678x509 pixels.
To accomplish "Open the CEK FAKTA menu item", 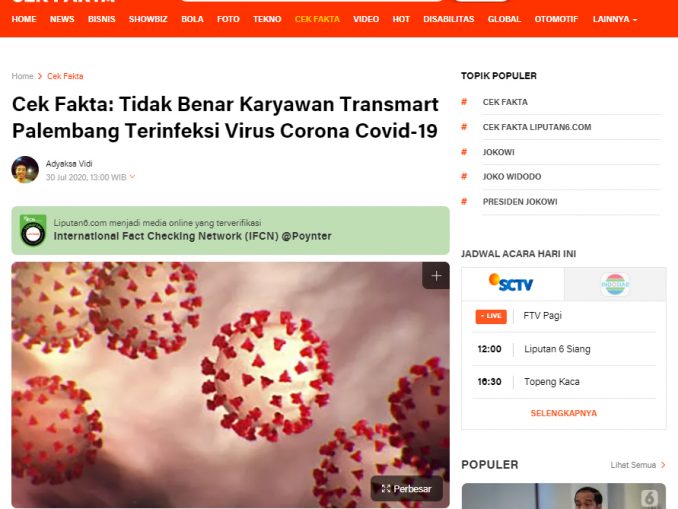I will [317, 19].
